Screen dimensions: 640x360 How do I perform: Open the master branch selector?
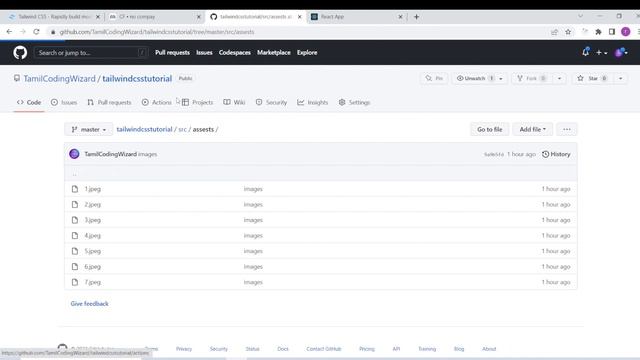point(89,129)
